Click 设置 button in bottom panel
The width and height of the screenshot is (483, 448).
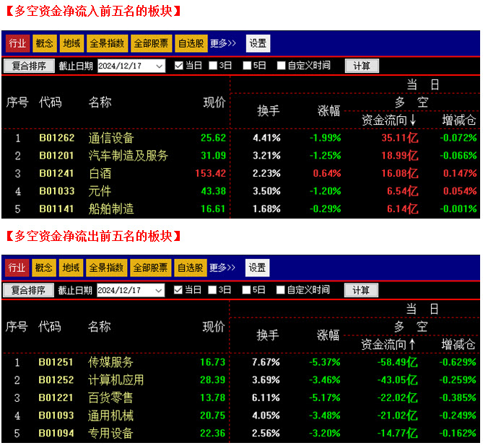pos(257,268)
